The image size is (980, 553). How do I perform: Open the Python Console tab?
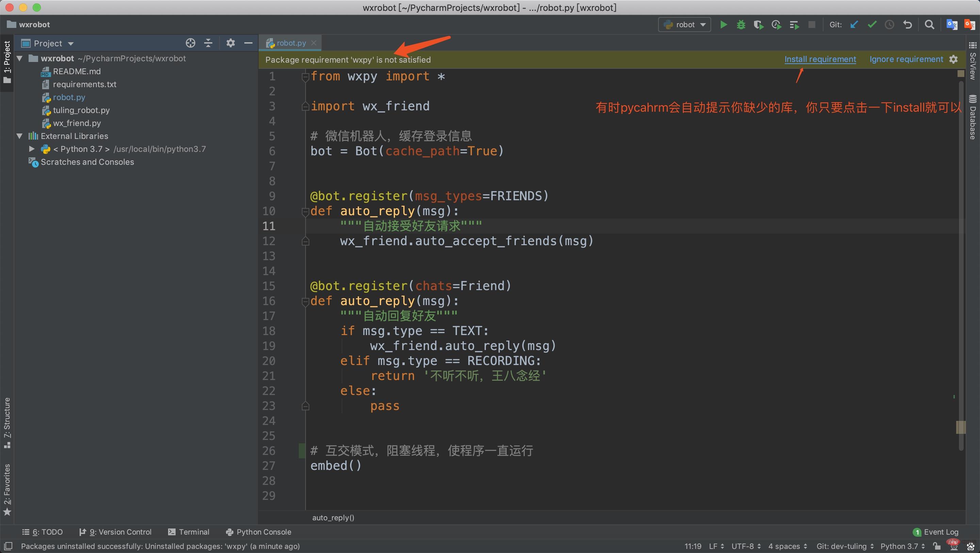coord(258,532)
